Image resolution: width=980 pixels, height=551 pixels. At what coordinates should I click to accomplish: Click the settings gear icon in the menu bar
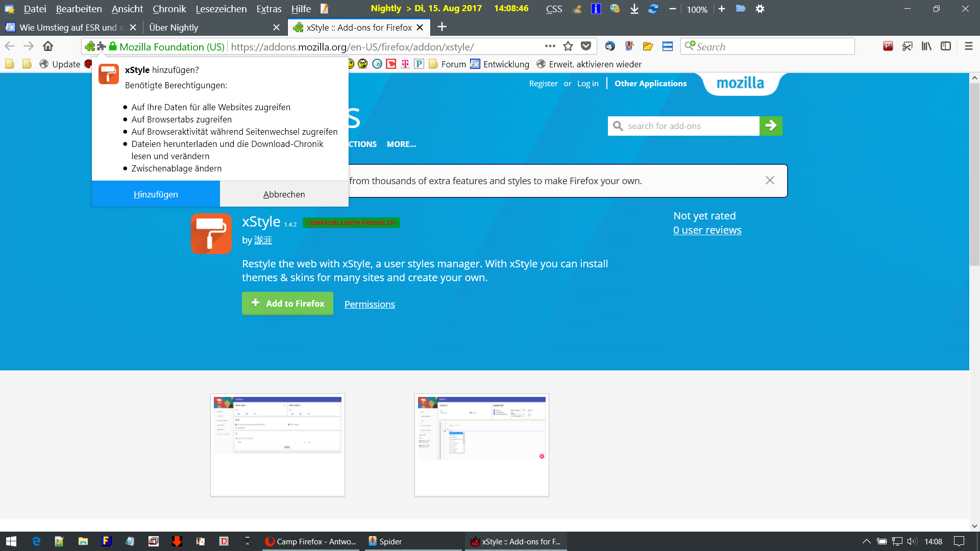click(760, 9)
